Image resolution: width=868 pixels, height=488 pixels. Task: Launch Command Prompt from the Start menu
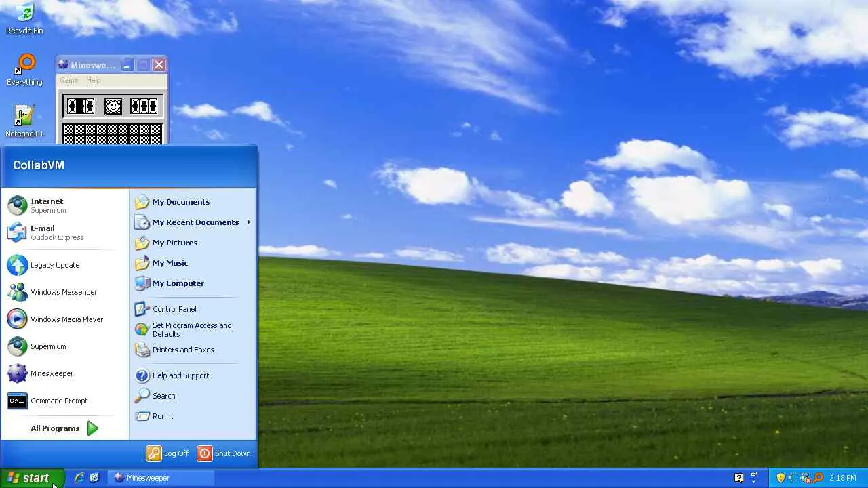(x=65, y=401)
